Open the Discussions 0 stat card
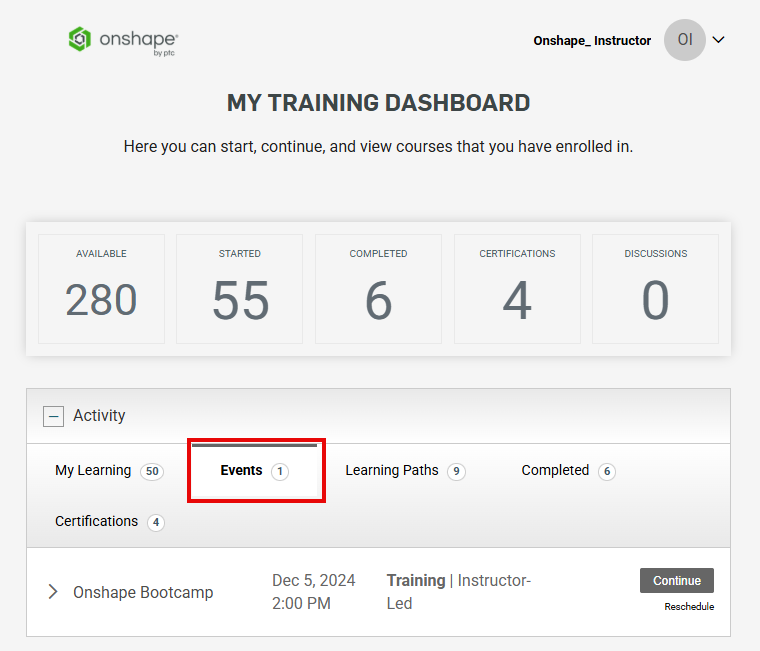The image size is (760, 651). pos(655,289)
